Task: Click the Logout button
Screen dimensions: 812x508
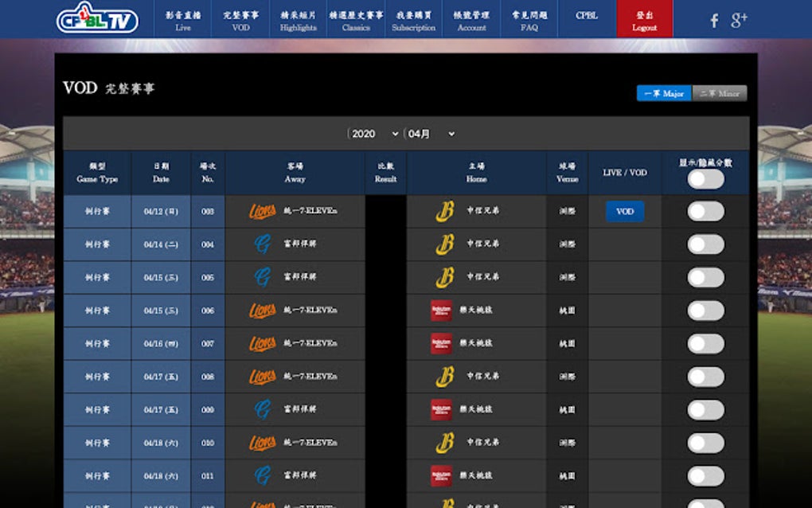Action: pos(644,20)
